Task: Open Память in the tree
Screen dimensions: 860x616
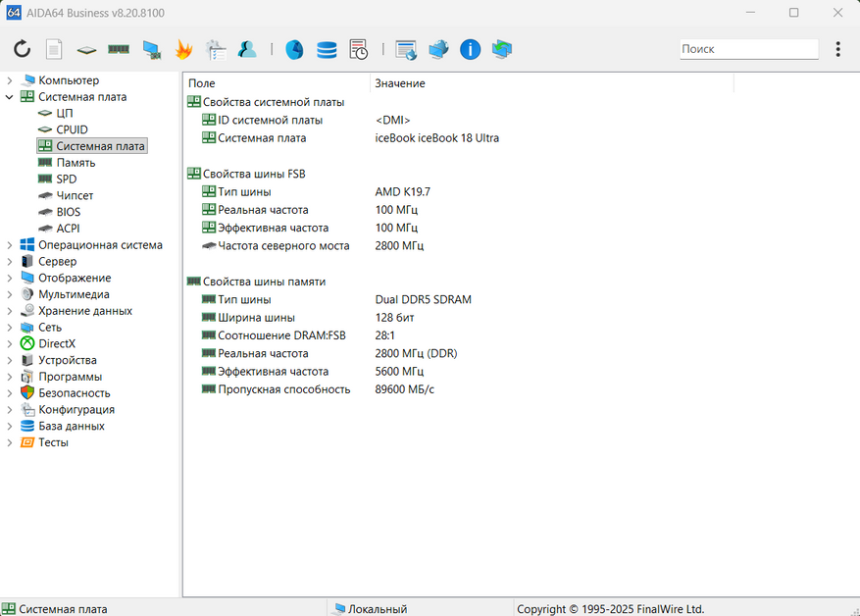Action: click(x=76, y=163)
